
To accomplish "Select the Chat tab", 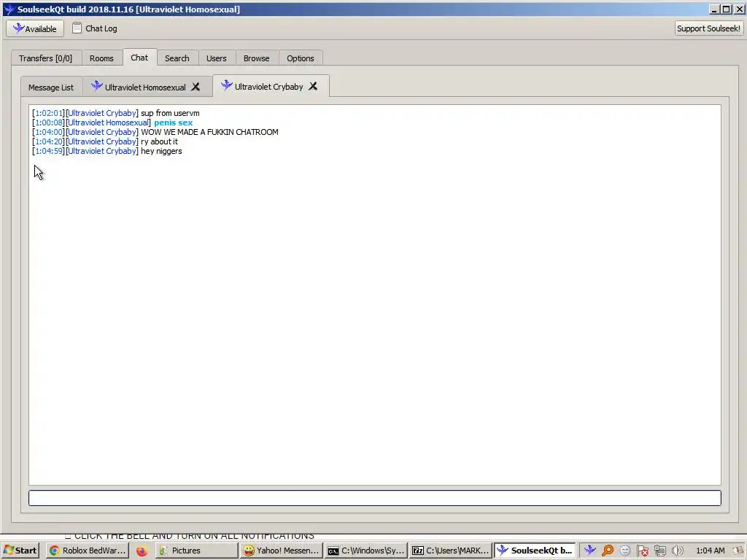I will click(139, 57).
